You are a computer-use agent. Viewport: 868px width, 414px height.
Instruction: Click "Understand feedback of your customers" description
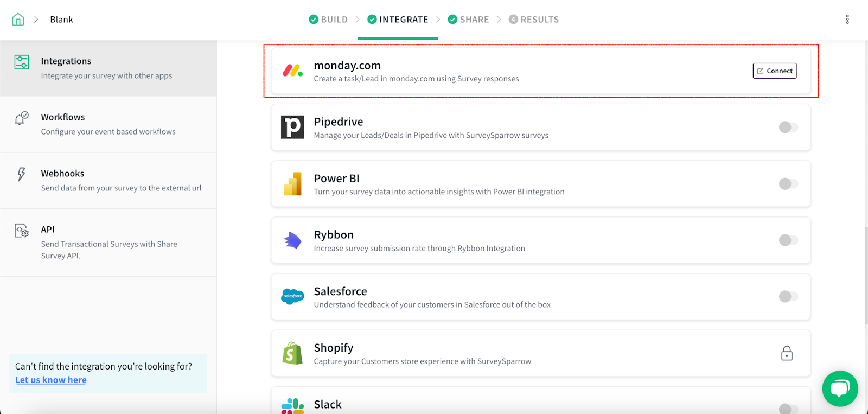coord(432,304)
